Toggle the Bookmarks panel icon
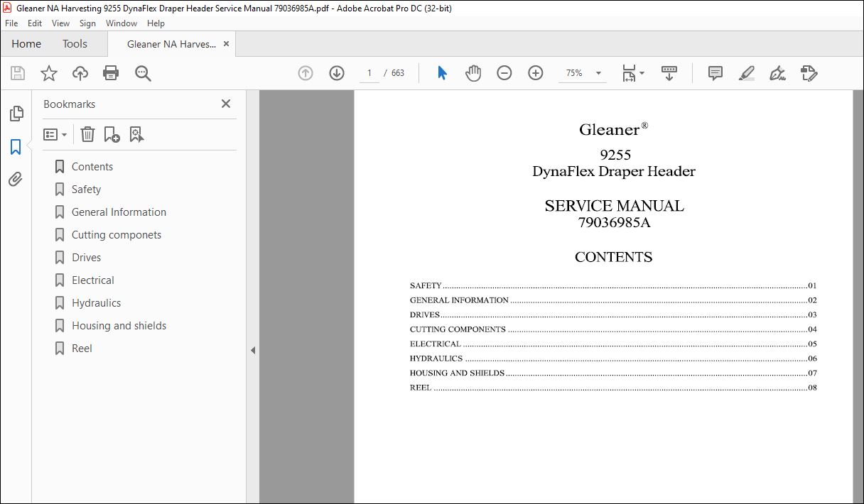 click(x=16, y=147)
